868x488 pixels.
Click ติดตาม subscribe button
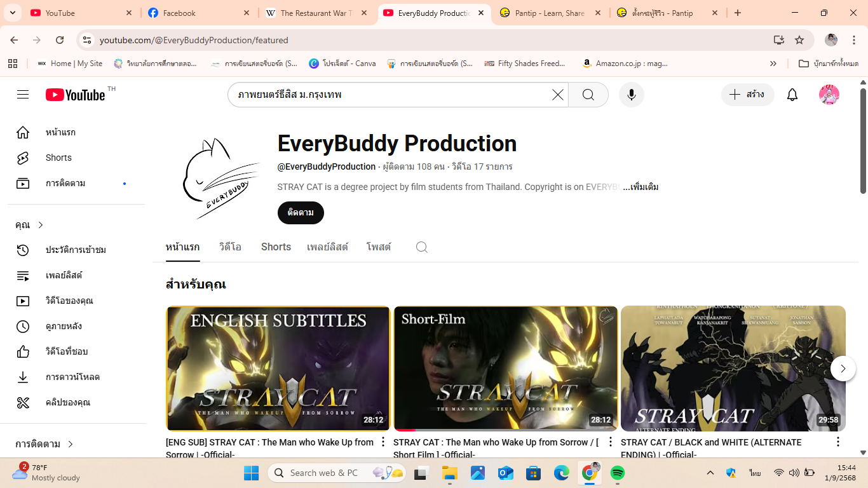301,213
